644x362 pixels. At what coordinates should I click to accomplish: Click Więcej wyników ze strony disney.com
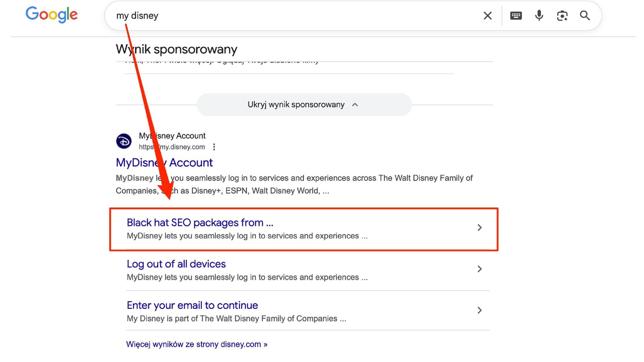pyautogui.click(x=197, y=344)
